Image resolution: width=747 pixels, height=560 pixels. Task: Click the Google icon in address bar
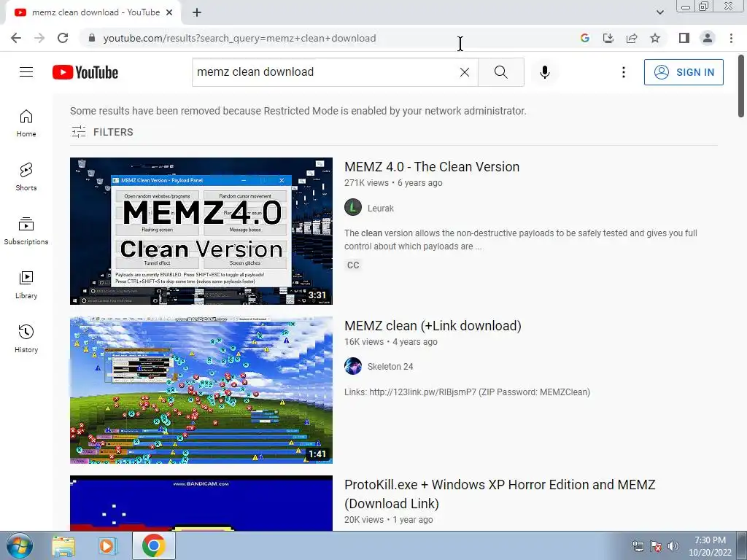pyautogui.click(x=584, y=38)
